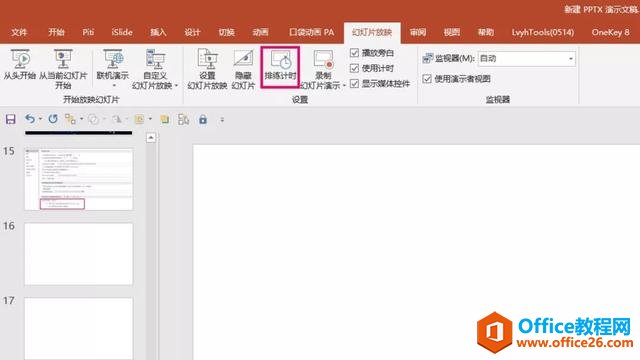Switch to the iSlide tab
Viewport: 640px width, 360px height.
(122, 32)
